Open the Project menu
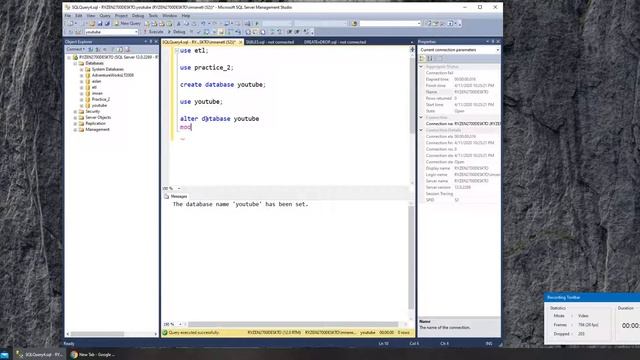Image resolution: width=640 pixels, height=360 pixels. pos(121,16)
